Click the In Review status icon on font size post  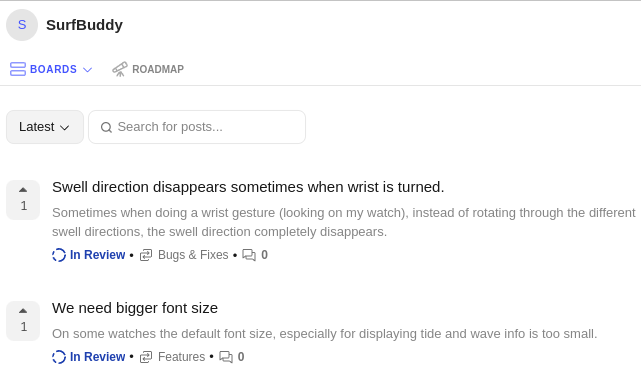click(59, 357)
